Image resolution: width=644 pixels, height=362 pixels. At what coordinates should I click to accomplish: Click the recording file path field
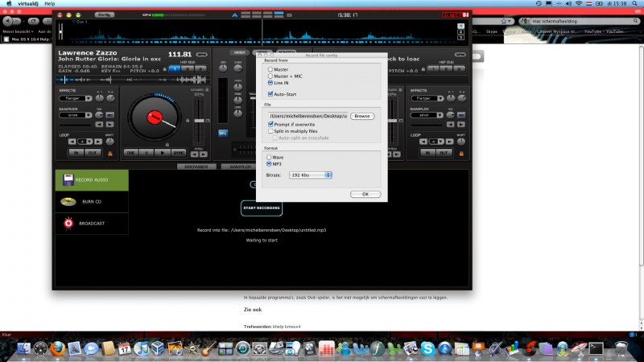[x=308, y=116]
